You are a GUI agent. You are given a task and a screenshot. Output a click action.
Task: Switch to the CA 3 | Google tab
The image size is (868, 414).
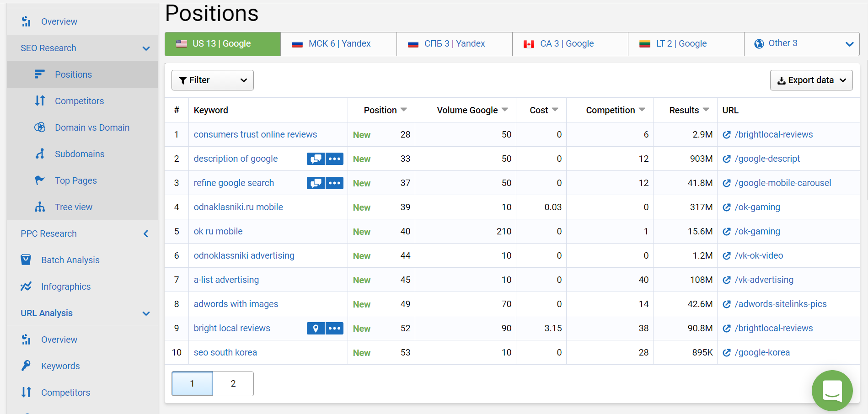[570, 44]
